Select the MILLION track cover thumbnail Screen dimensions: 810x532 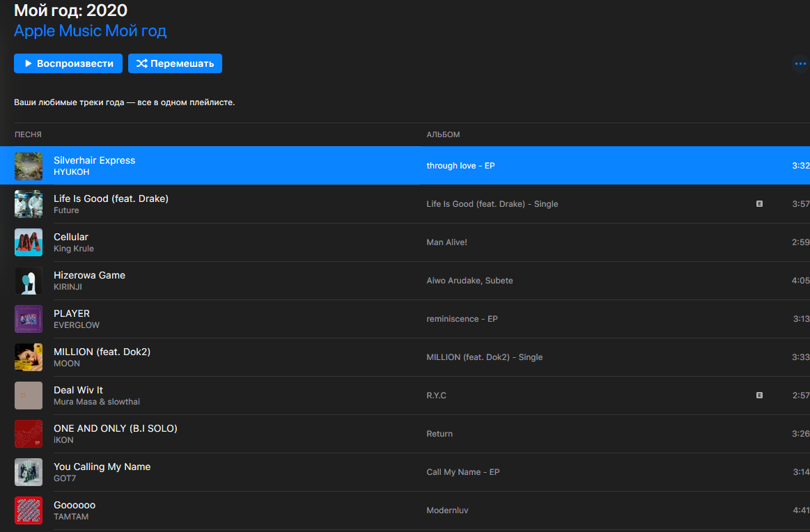(29, 357)
